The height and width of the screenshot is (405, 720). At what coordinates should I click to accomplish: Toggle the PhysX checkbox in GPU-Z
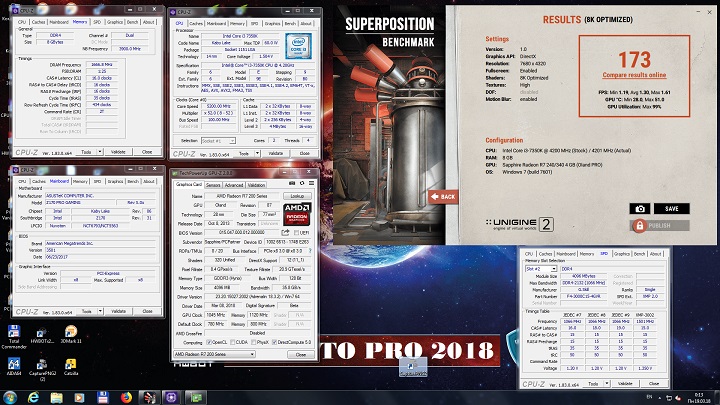253,342
